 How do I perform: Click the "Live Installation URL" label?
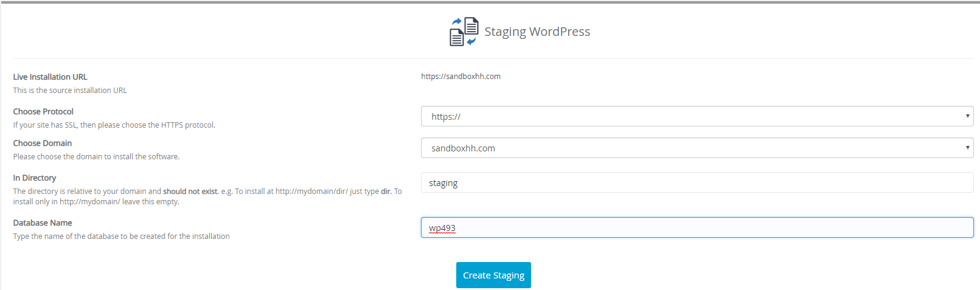point(50,77)
